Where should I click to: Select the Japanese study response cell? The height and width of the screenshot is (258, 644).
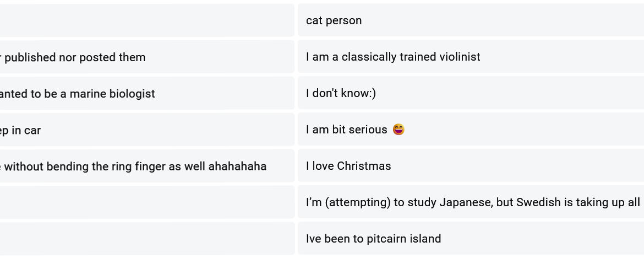(x=471, y=202)
